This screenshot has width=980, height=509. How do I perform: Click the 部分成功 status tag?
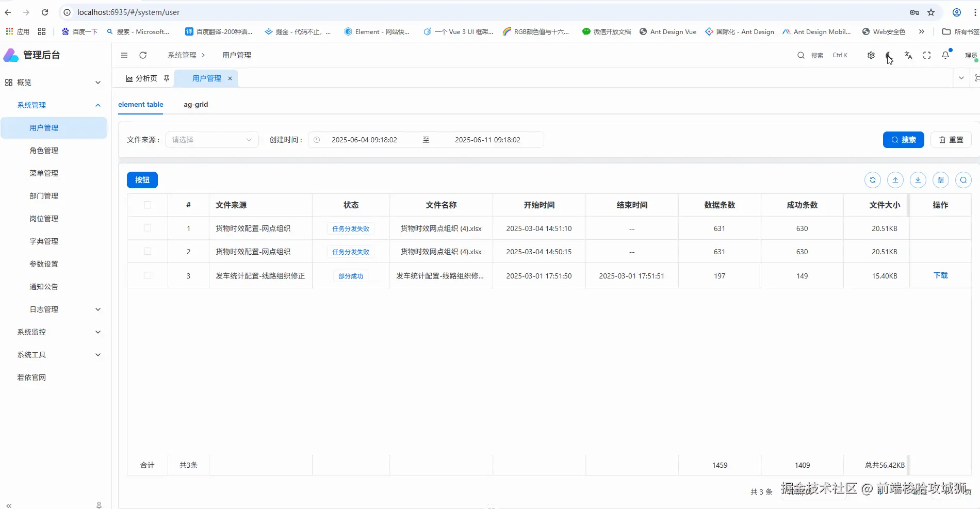click(351, 276)
